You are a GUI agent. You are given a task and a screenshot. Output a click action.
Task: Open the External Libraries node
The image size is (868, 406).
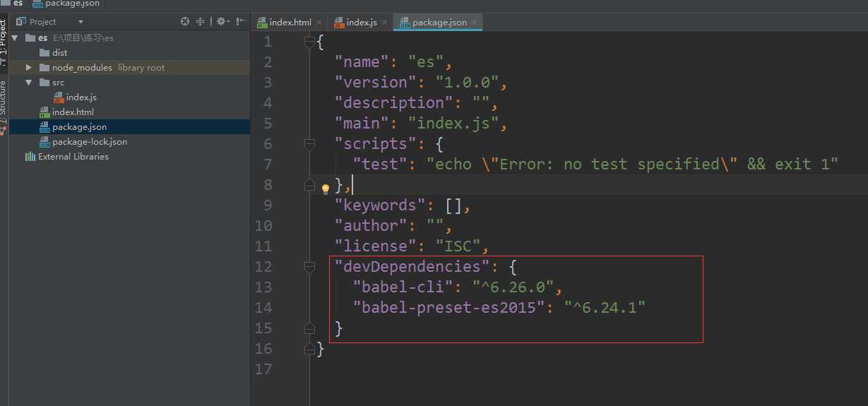click(x=73, y=157)
